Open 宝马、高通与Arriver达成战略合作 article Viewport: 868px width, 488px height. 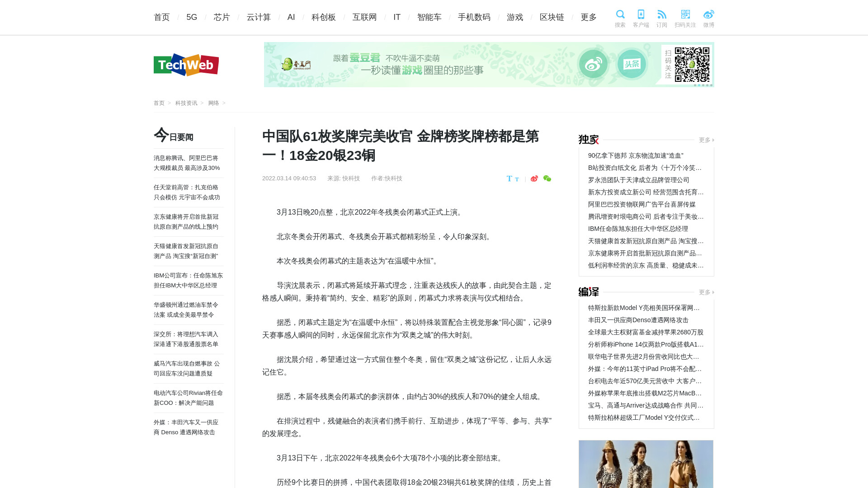[x=646, y=405]
